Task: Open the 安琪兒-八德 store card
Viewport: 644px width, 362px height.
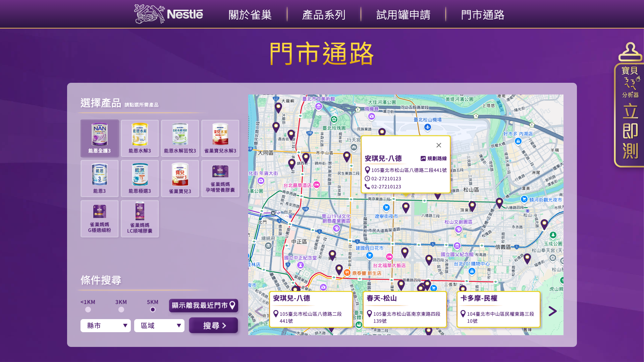Action: pos(311,309)
